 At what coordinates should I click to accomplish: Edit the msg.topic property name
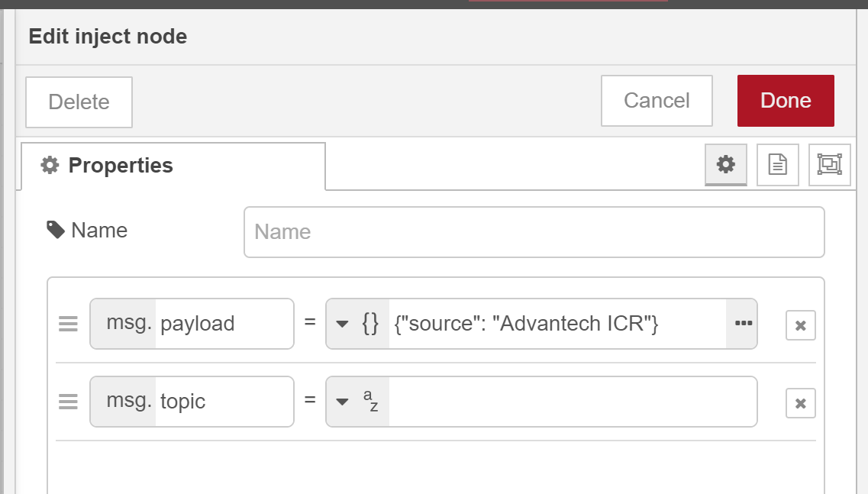[223, 402]
